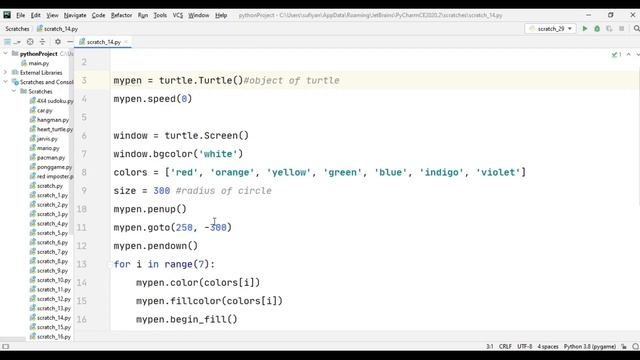Click the 3:1 cursor position indicator
This screenshot has width=640, height=360.
tap(489, 347)
